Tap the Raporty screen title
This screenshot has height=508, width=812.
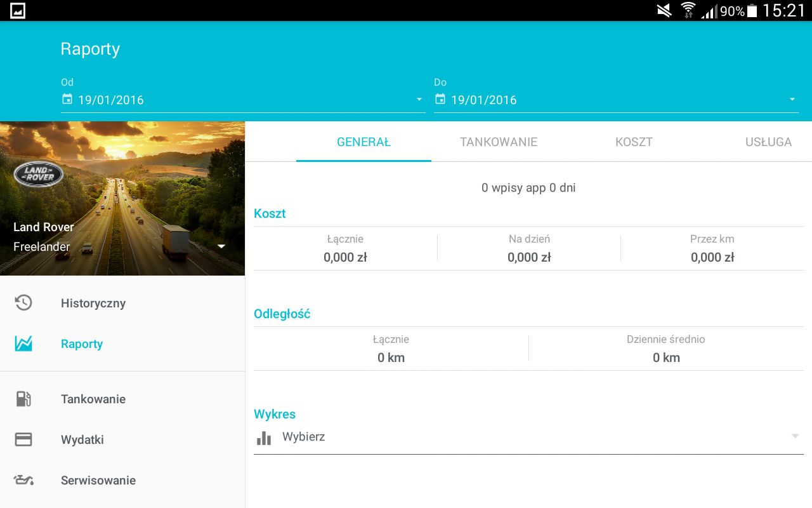tap(90, 49)
